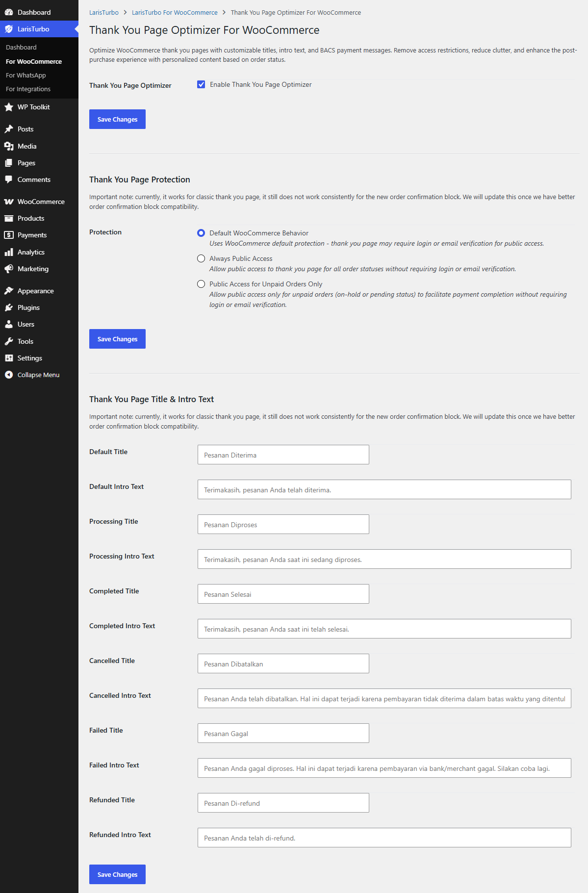Click the Cancelled Intro Text field

click(384, 698)
